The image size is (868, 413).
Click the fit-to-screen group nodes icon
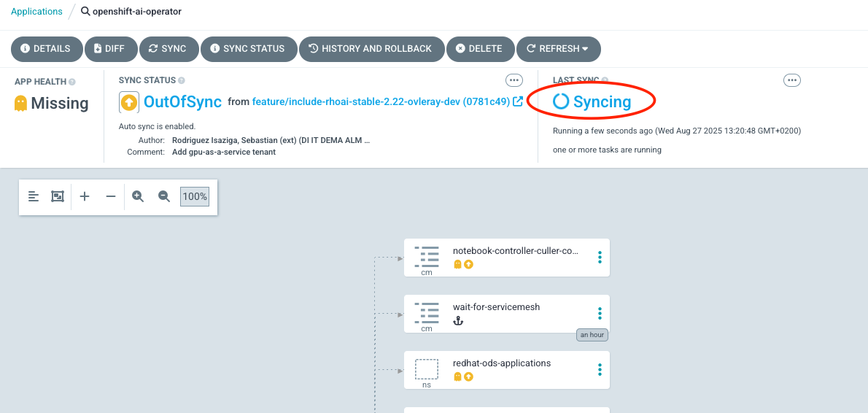coord(58,196)
